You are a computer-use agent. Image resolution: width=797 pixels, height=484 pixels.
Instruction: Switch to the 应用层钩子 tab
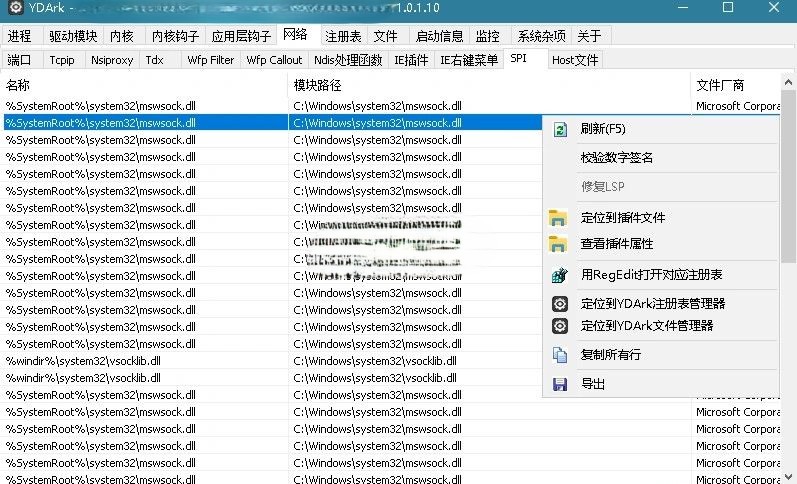[241, 36]
